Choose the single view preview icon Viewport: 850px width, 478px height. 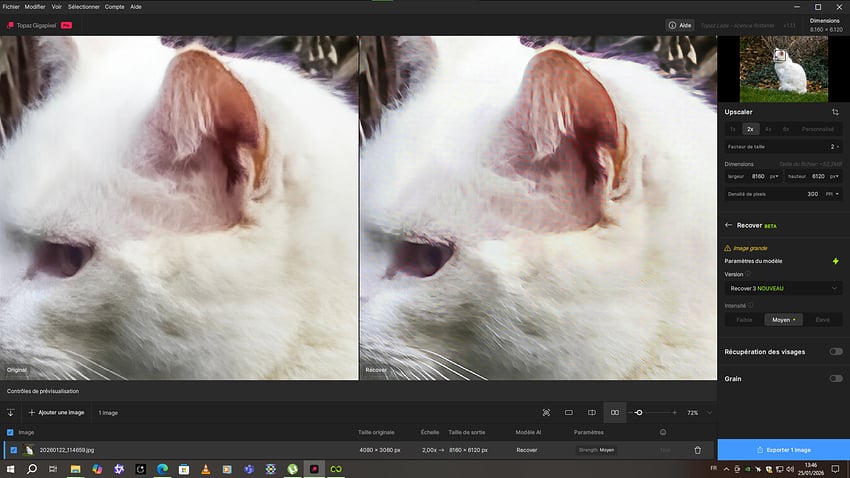click(569, 412)
